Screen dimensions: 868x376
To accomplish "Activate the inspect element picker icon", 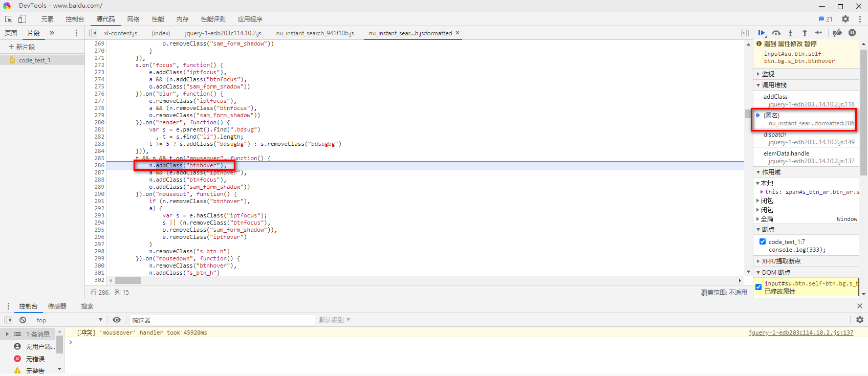I will 9,19.
